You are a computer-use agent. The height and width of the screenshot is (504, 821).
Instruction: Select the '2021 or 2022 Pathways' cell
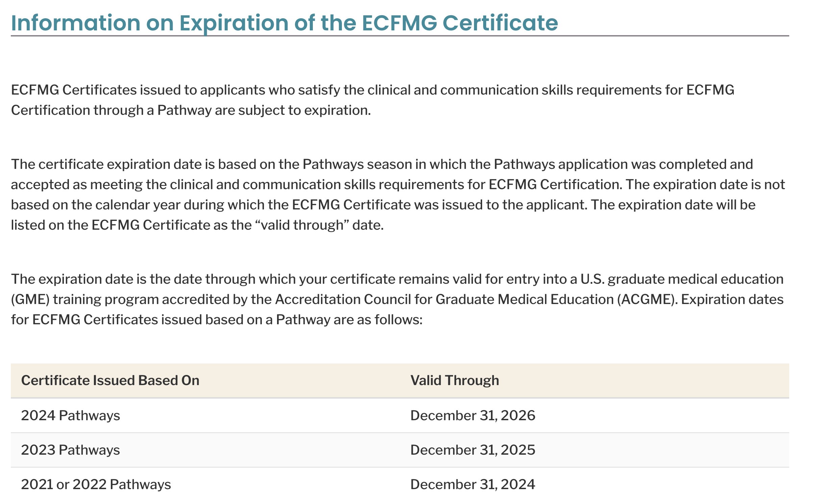pos(96,484)
